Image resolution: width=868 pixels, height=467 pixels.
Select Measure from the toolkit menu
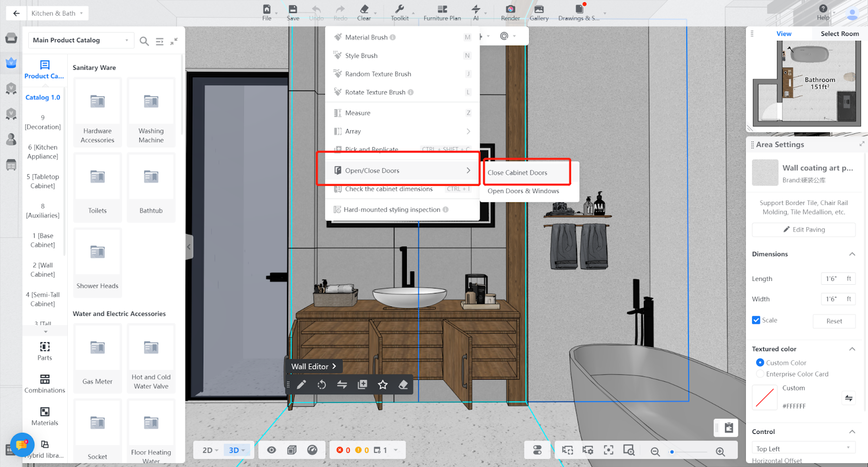pyautogui.click(x=358, y=113)
